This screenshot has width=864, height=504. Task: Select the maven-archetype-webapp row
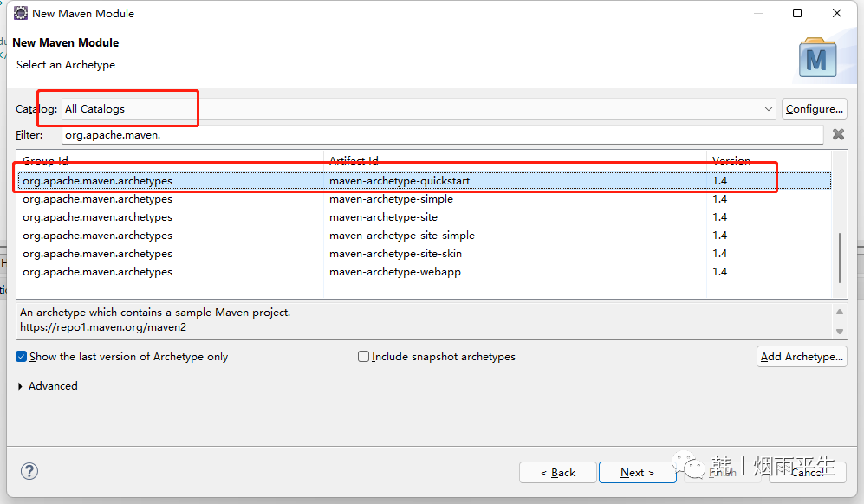point(425,272)
